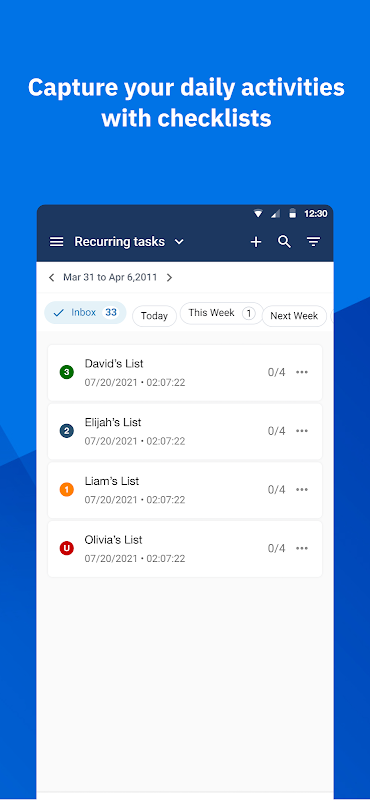Click the red U priority badge
This screenshot has height=800, width=370.
click(x=66, y=548)
